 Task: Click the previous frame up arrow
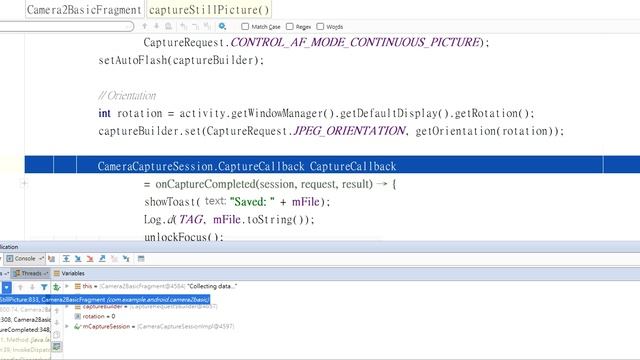click(20, 287)
